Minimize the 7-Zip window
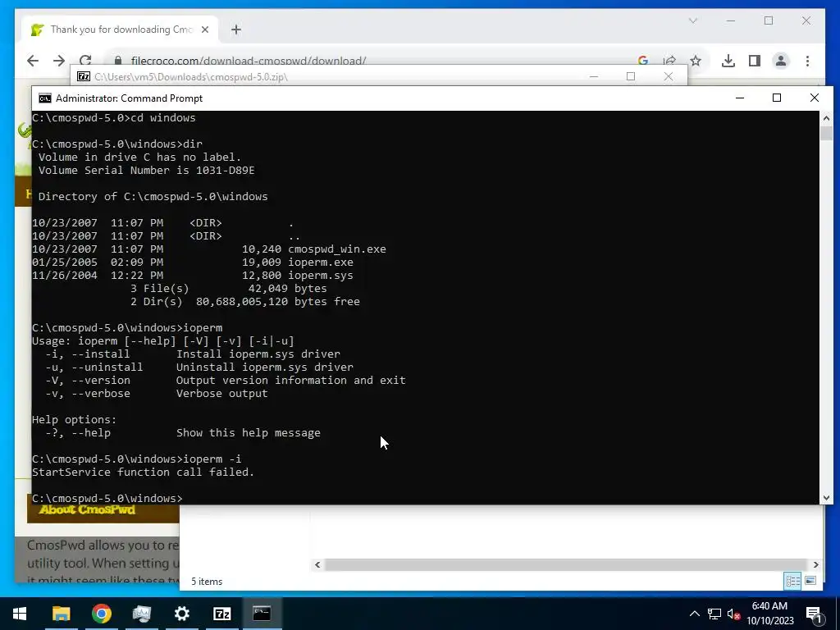Screen dimensions: 840x630 pos(594,76)
